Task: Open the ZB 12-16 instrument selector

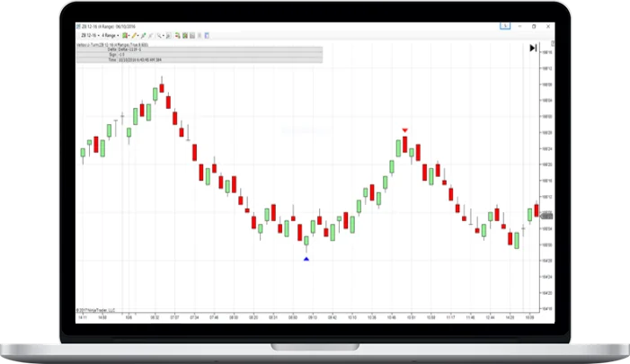Action: 88,36
